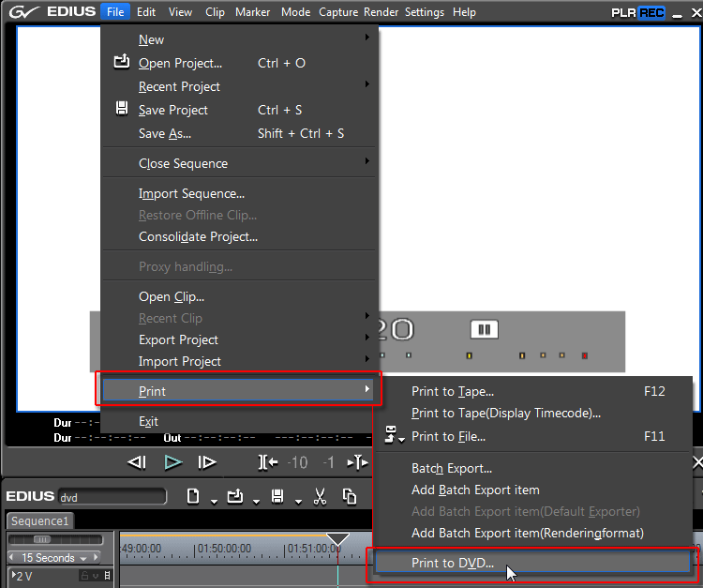The width and height of the screenshot is (703, 588).
Task: Open the open-project dropdown arrow
Action: point(256,502)
